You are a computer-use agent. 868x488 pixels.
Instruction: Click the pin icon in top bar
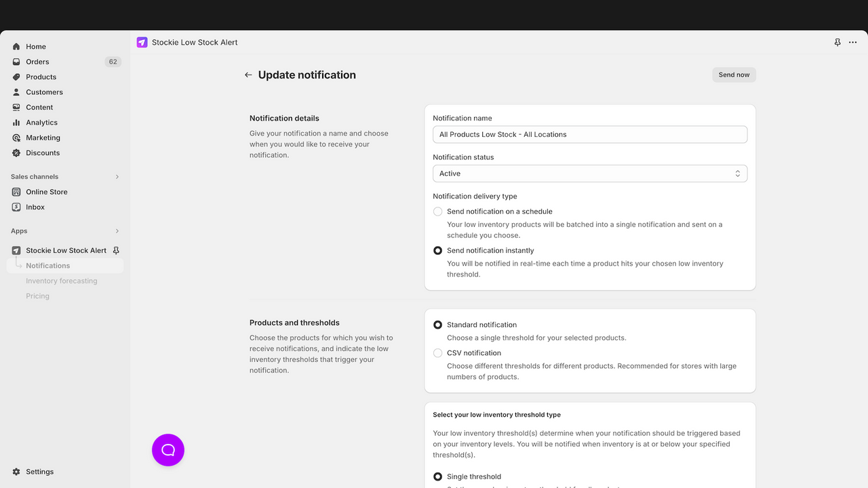[x=837, y=42]
